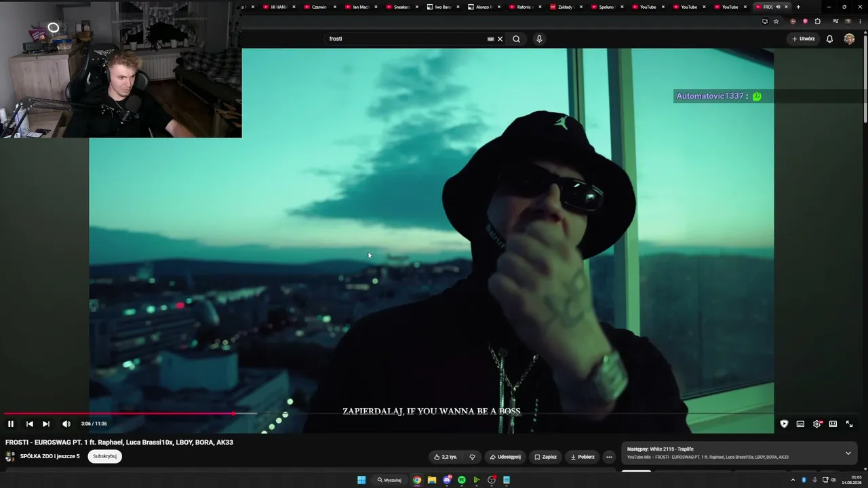Open Chrome three-dot menu
Image resolution: width=868 pixels, height=488 pixels.
click(x=860, y=21)
